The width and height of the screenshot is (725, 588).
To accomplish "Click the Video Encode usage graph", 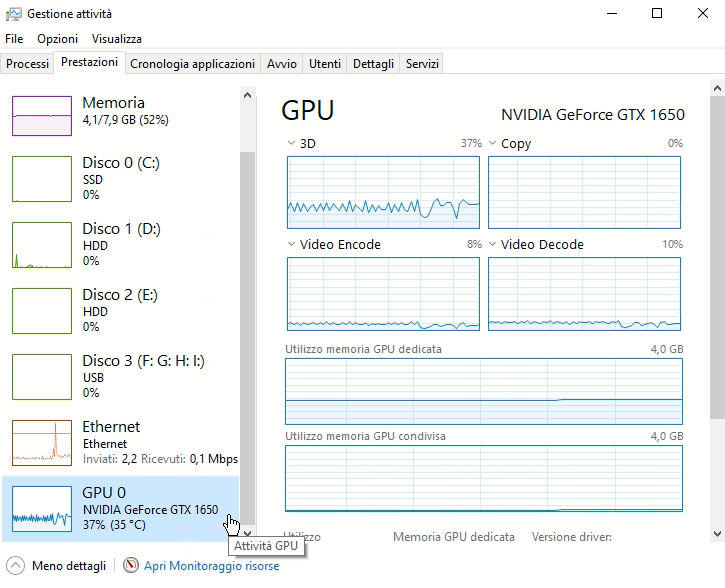I will click(x=383, y=294).
